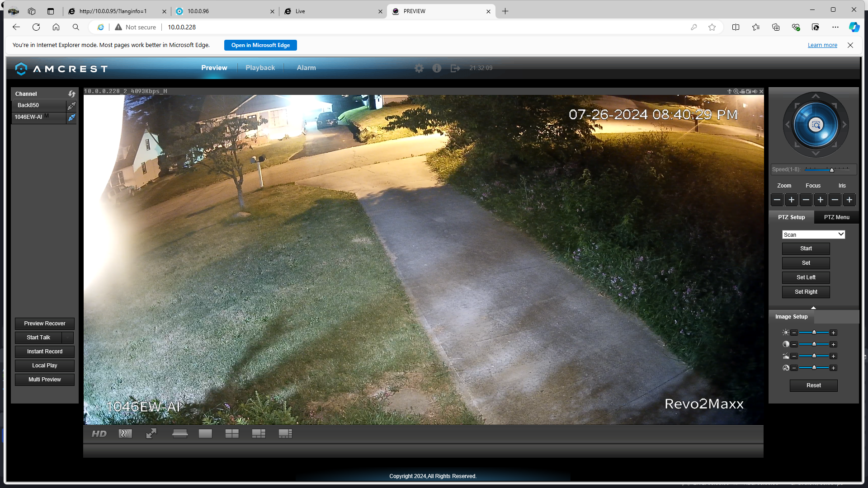Refresh the Channel list
The height and width of the screenshot is (488, 868).
(71, 94)
